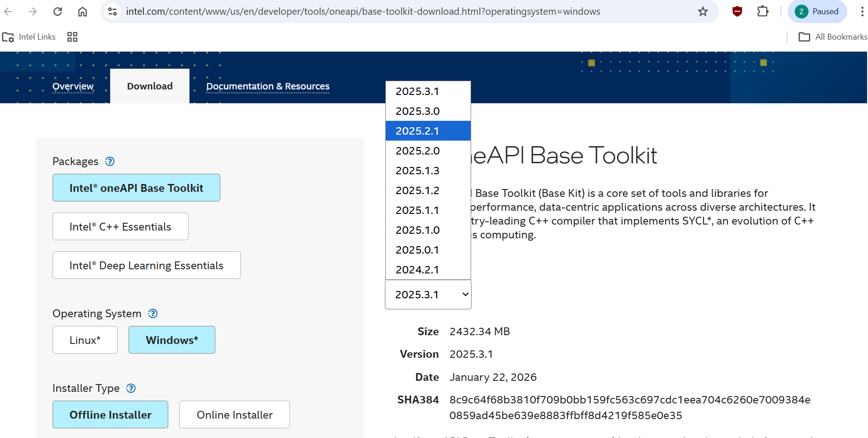
Task: Open Documentation & Resources tab
Action: click(x=268, y=86)
